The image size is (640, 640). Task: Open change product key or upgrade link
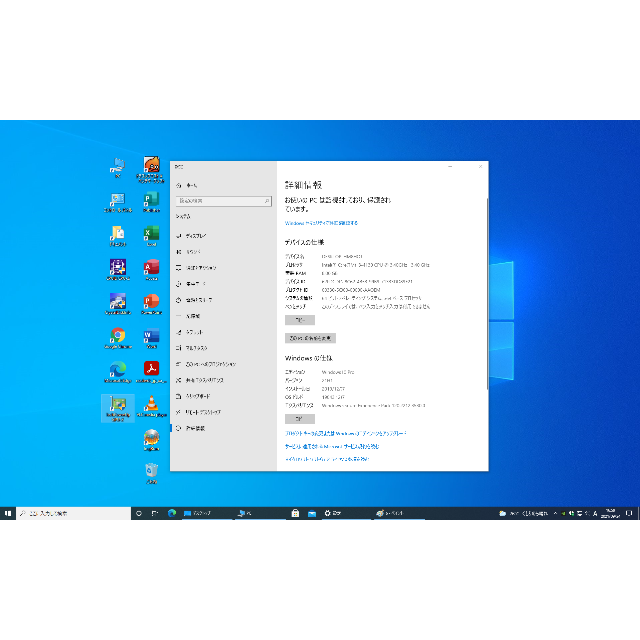pos(345,433)
